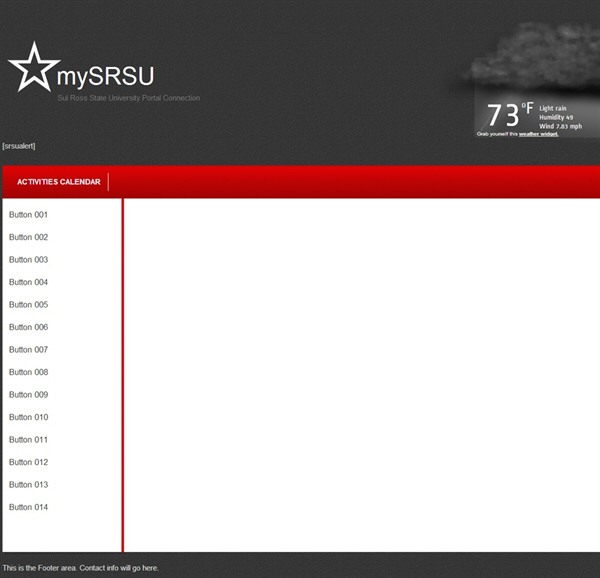Open Button 007 from the sidebar

tap(28, 350)
